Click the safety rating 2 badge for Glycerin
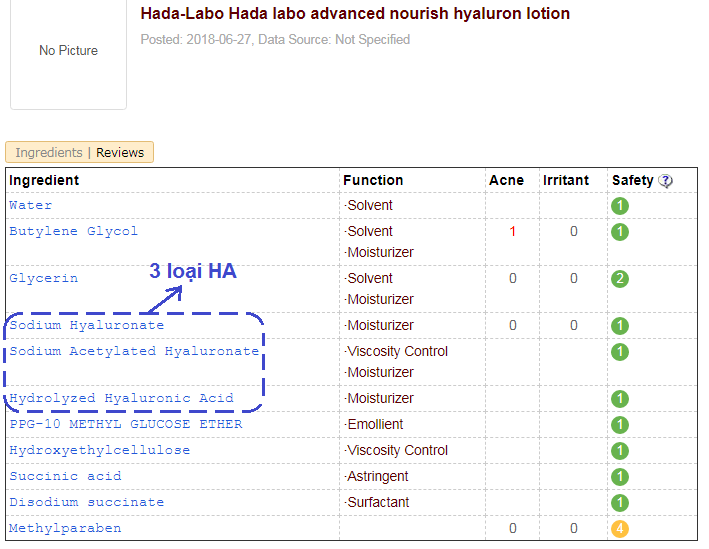709x549 pixels. (x=620, y=279)
